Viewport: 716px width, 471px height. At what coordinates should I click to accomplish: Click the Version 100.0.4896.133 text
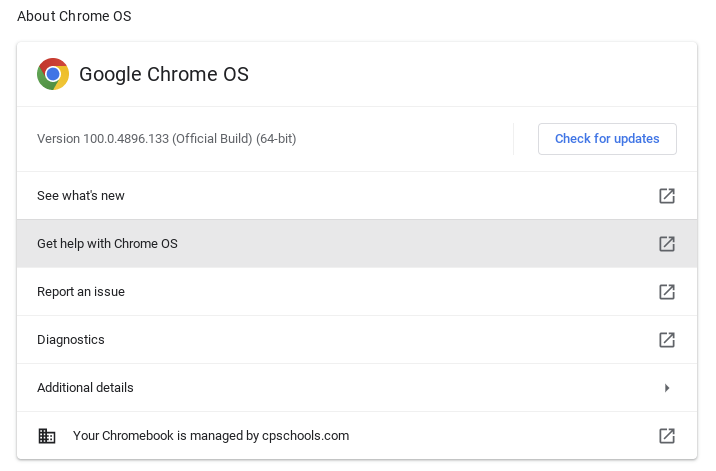tap(103, 138)
